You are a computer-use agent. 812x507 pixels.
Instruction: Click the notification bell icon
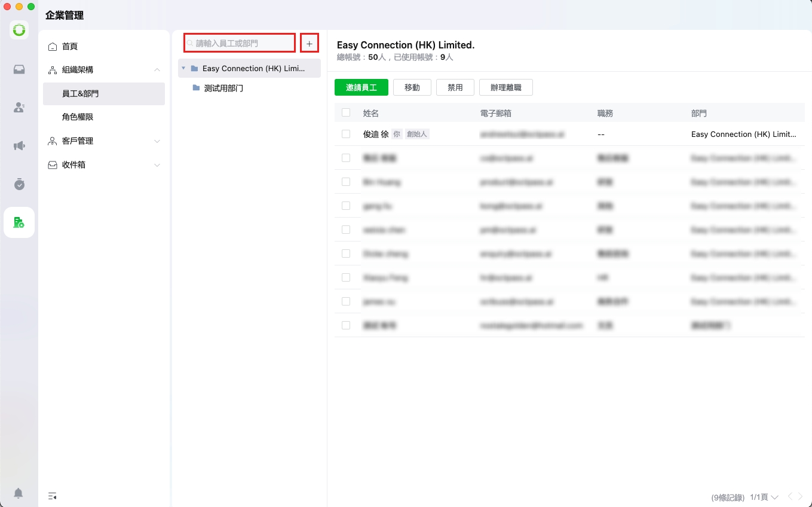pos(19,493)
